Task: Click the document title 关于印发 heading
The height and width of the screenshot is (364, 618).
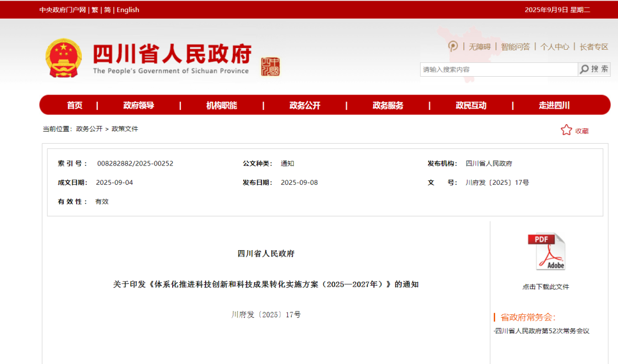Action: [x=266, y=284]
